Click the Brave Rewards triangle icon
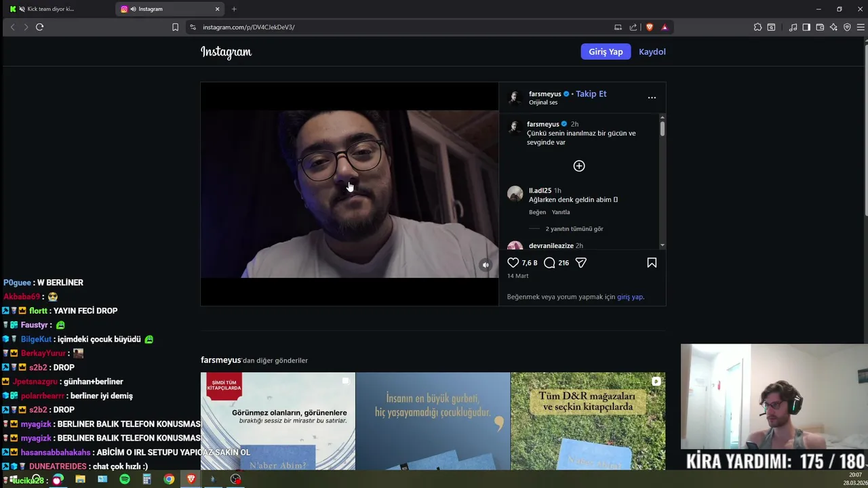 pyautogui.click(x=665, y=27)
